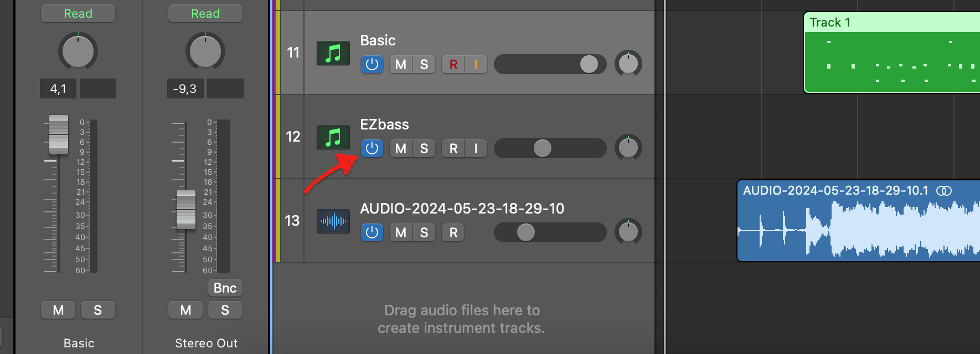Click the Basic track instrument icon

click(x=333, y=53)
